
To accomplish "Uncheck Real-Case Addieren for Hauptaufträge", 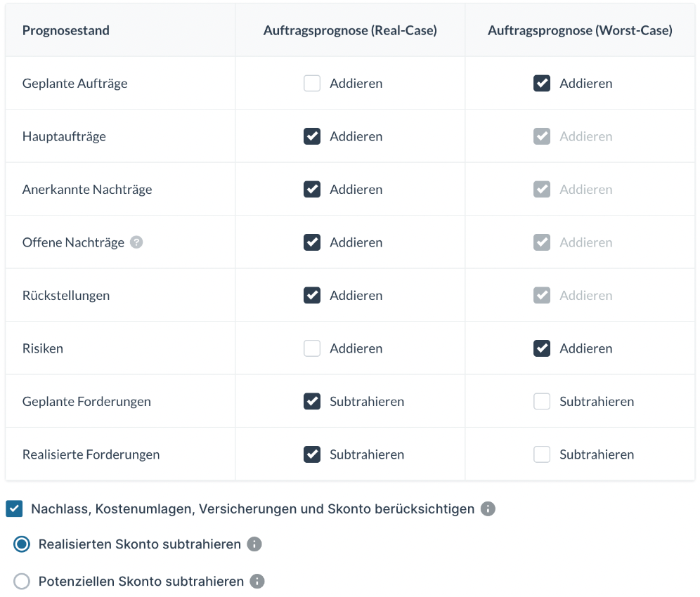I will tap(312, 136).
